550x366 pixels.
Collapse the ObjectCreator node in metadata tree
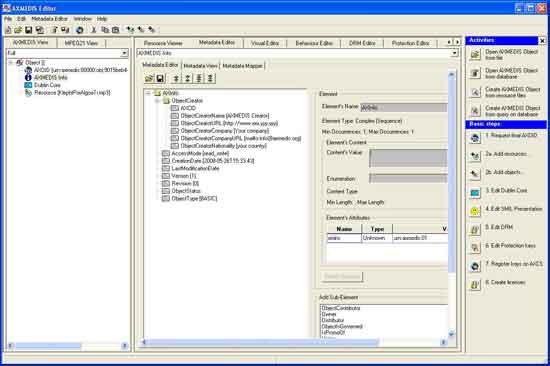click(157, 101)
